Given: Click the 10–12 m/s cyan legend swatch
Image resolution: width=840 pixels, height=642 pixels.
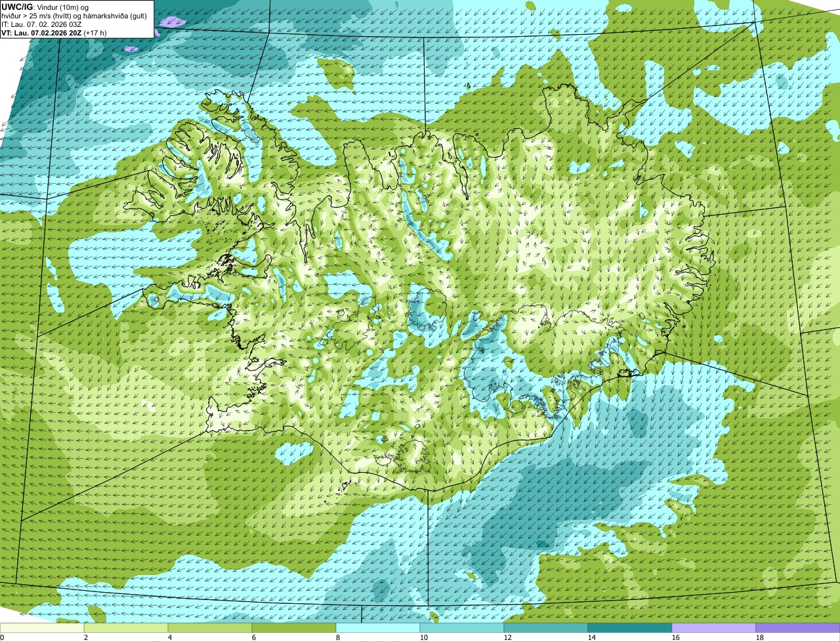Looking at the screenshot, I should click(462, 628).
